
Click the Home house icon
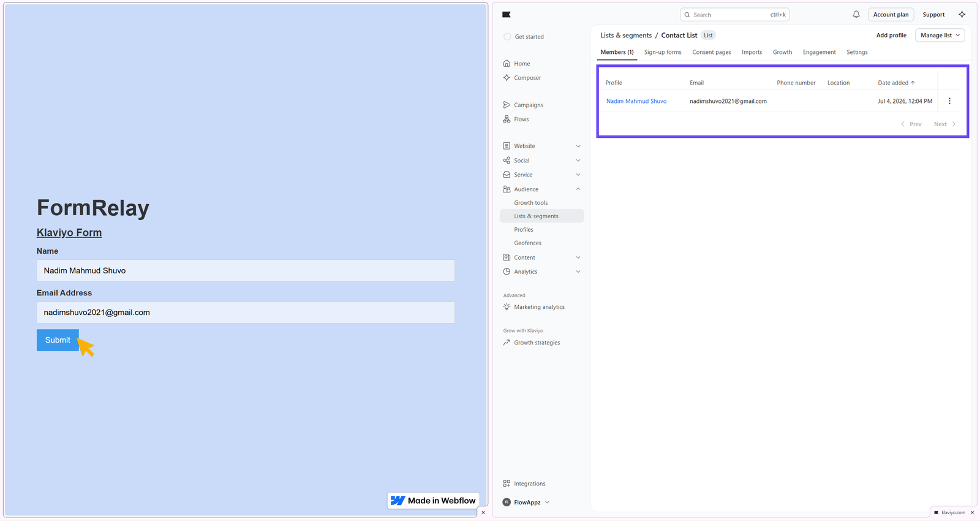507,63
